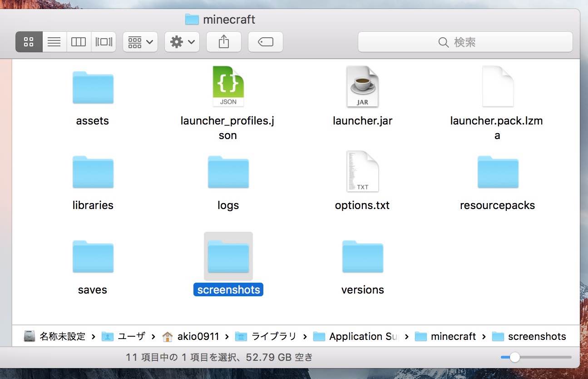Select the libraries folder icon
Screen dimensions: 588x379
(x=93, y=172)
